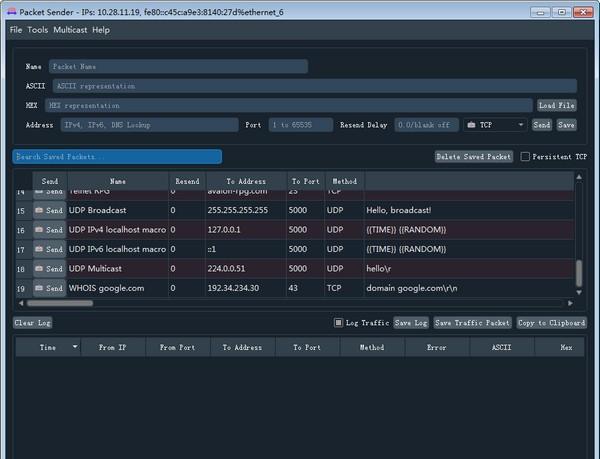The height and width of the screenshot is (459, 600).
Task: Click the Resend column header
Action: 187,181
